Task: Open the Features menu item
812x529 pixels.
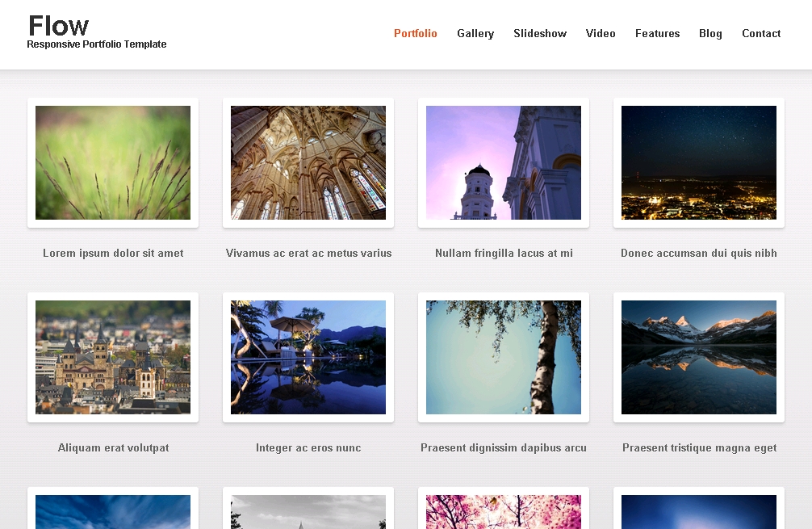Action: tap(657, 34)
